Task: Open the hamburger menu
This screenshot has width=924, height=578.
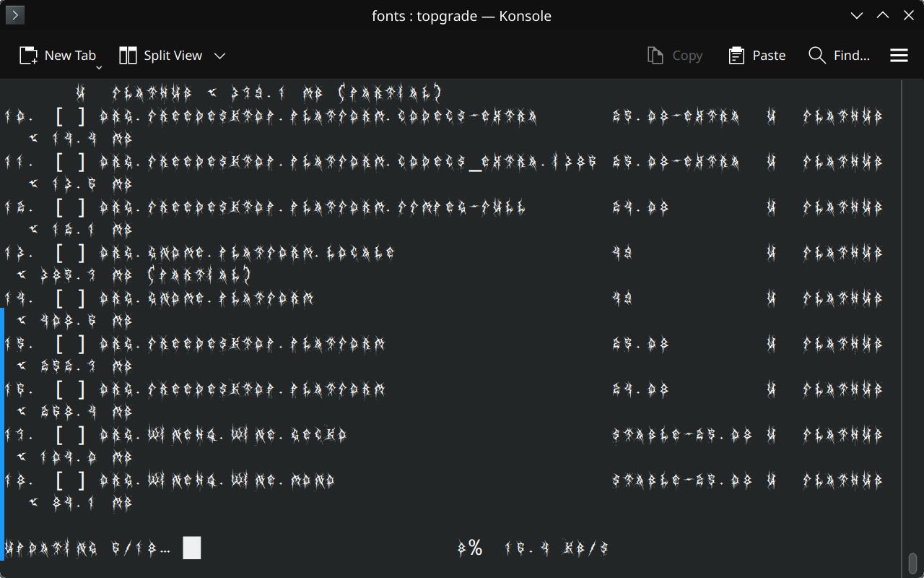Action: click(899, 56)
